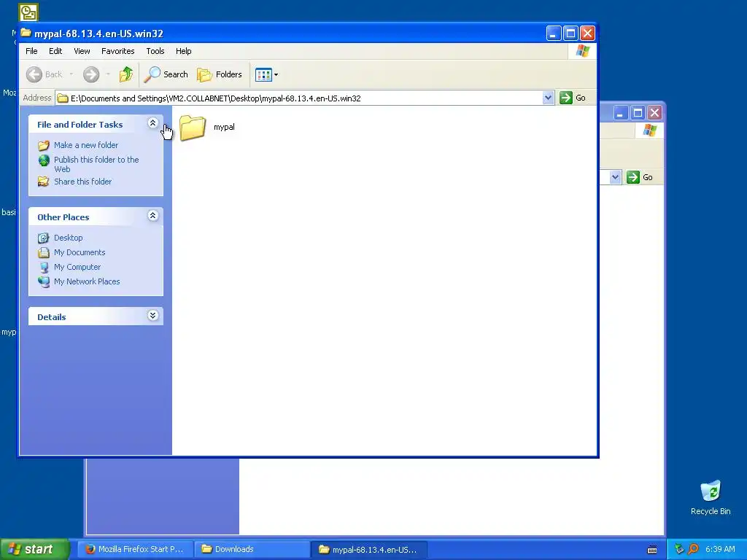Screen dimensions: 747x560
Task: Click the network tray icon
Action: click(679, 549)
